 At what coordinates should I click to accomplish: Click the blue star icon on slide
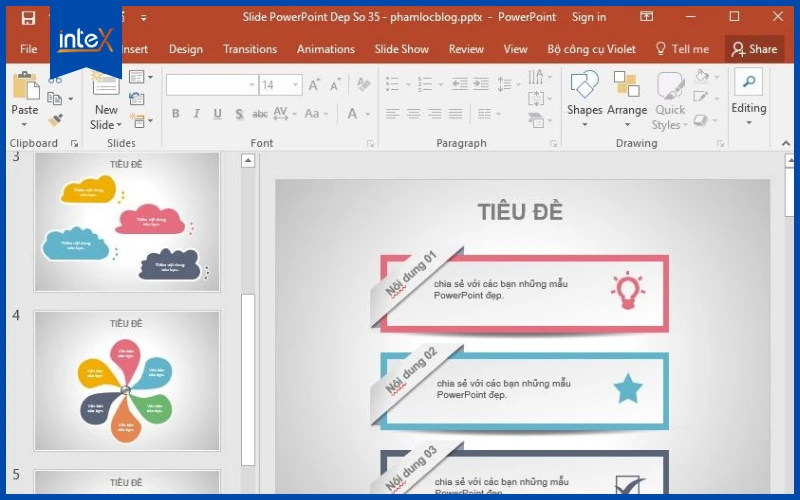tap(628, 388)
